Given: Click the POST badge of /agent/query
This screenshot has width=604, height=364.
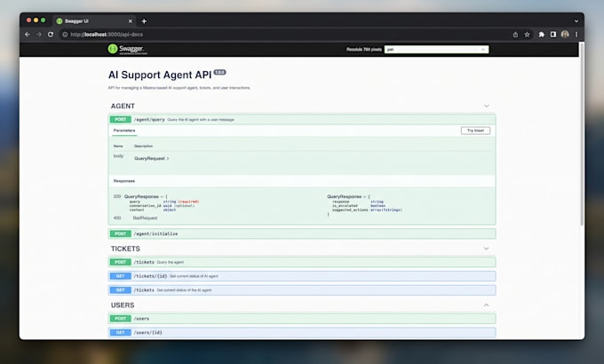Looking at the screenshot, I should pos(121,119).
